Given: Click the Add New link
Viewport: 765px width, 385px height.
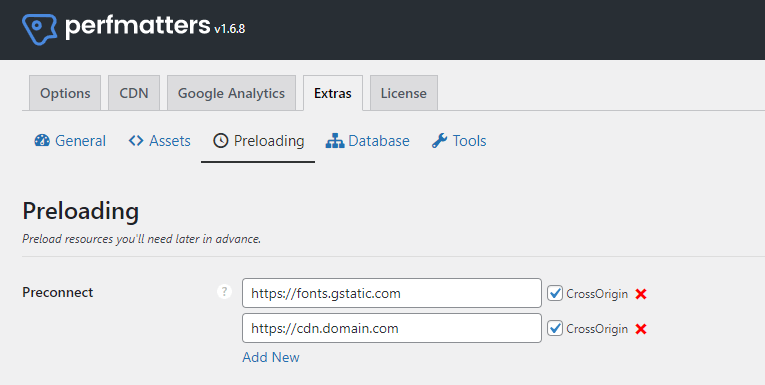Looking at the screenshot, I should pyautogui.click(x=271, y=357).
